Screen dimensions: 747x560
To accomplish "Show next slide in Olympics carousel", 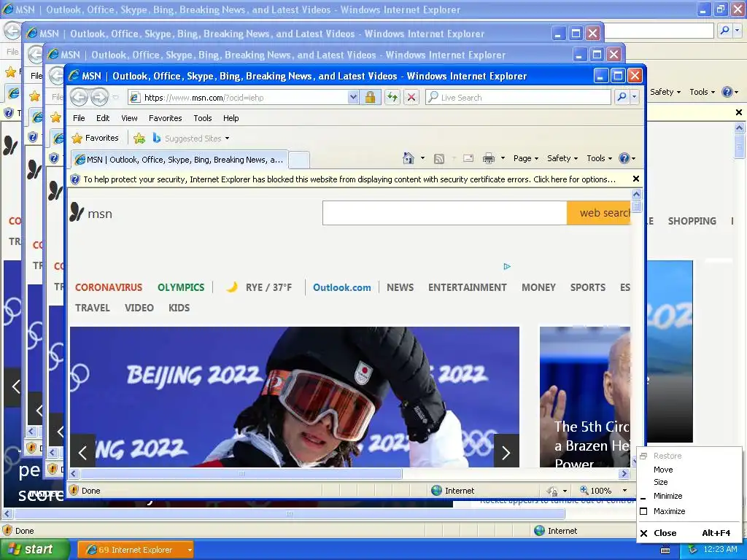I will [506, 452].
